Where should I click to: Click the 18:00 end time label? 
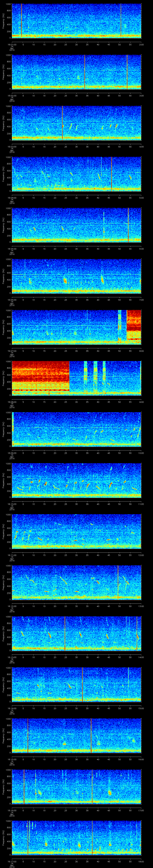click(x=141, y=861)
